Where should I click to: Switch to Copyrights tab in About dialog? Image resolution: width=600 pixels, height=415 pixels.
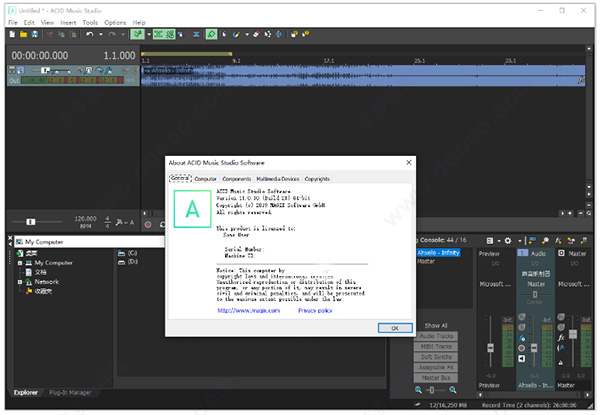tap(317, 179)
